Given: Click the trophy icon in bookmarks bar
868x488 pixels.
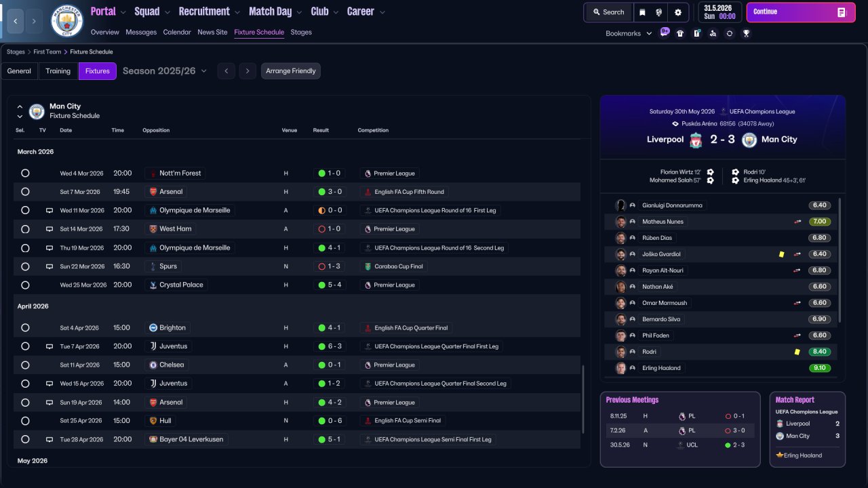Looking at the screenshot, I should click(x=746, y=33).
